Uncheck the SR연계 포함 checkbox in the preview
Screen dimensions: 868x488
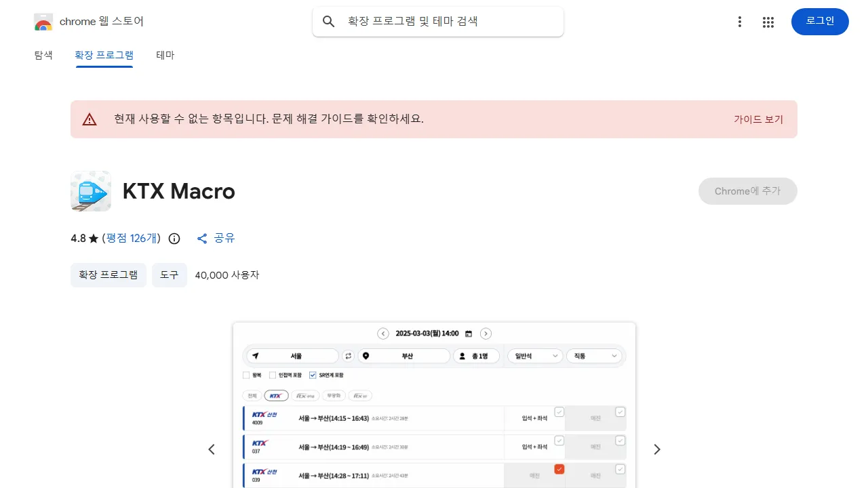[x=313, y=375]
